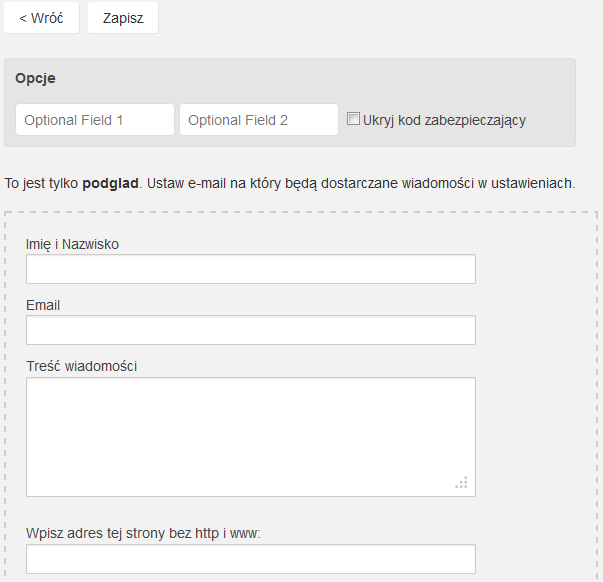The width and height of the screenshot is (603, 582).
Task: Click the "Email" field label
Action: pyautogui.click(x=44, y=304)
